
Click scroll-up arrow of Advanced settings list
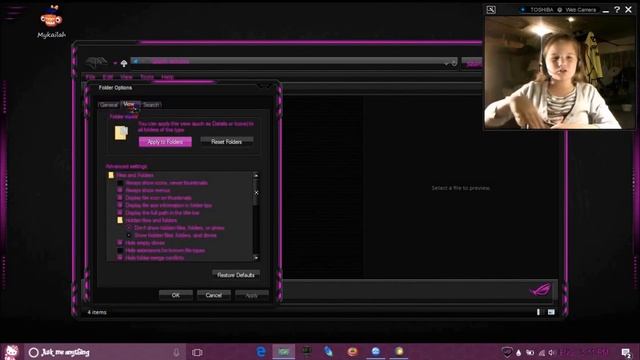256,176
